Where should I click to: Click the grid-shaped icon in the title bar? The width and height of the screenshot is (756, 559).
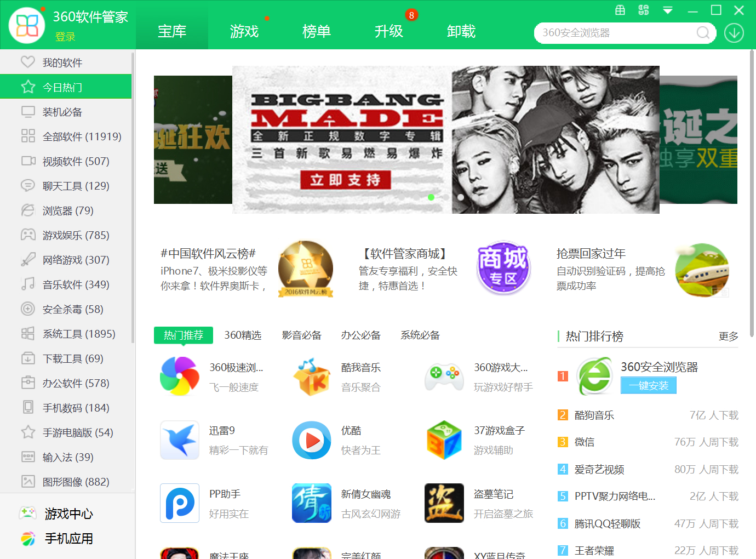620,10
